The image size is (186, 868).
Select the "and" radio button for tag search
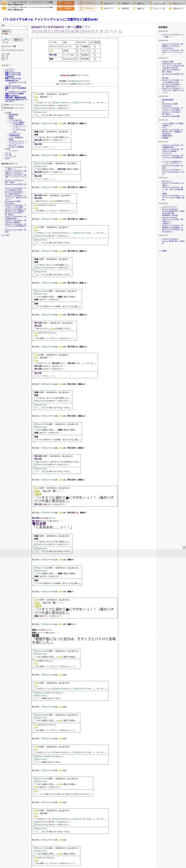pos(6,39)
